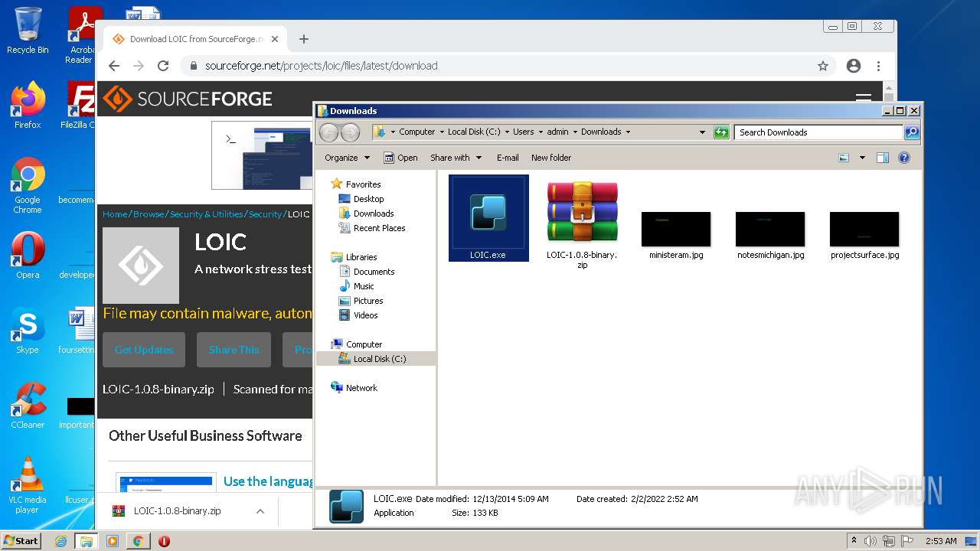
Task: Open download options arrow for LOIC-1.0.8-binary.zip
Action: click(x=260, y=511)
